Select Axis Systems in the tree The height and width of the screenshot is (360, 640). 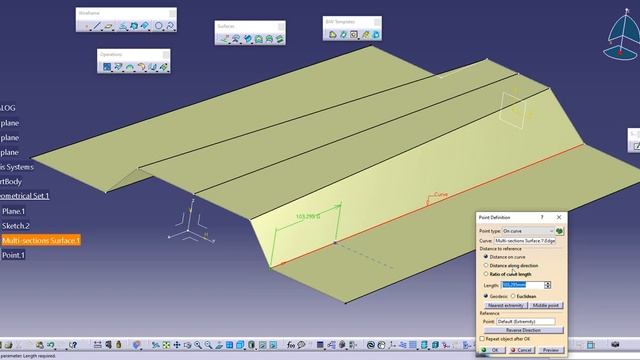tap(17, 167)
